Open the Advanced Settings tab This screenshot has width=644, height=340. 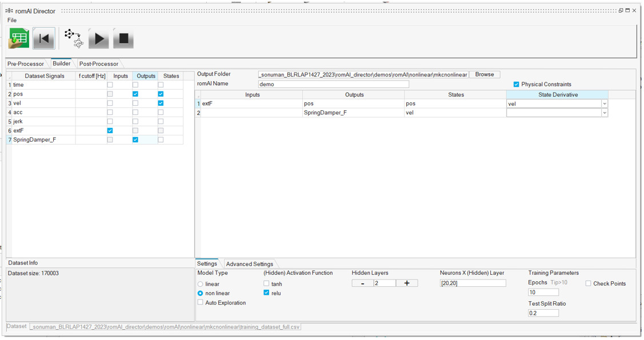[x=249, y=264]
